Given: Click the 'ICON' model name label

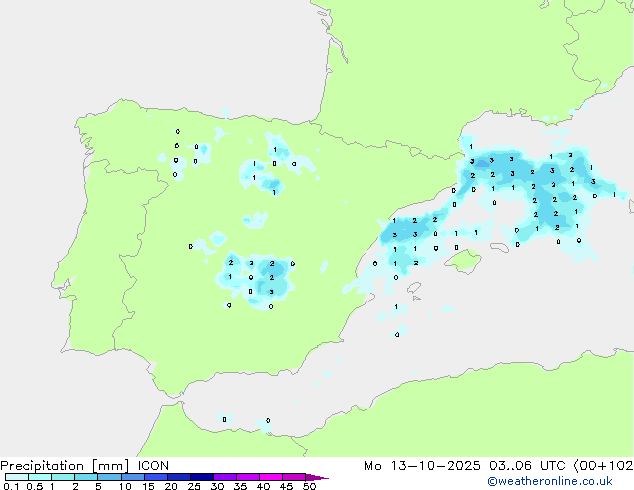Looking at the screenshot, I should tap(153, 466).
